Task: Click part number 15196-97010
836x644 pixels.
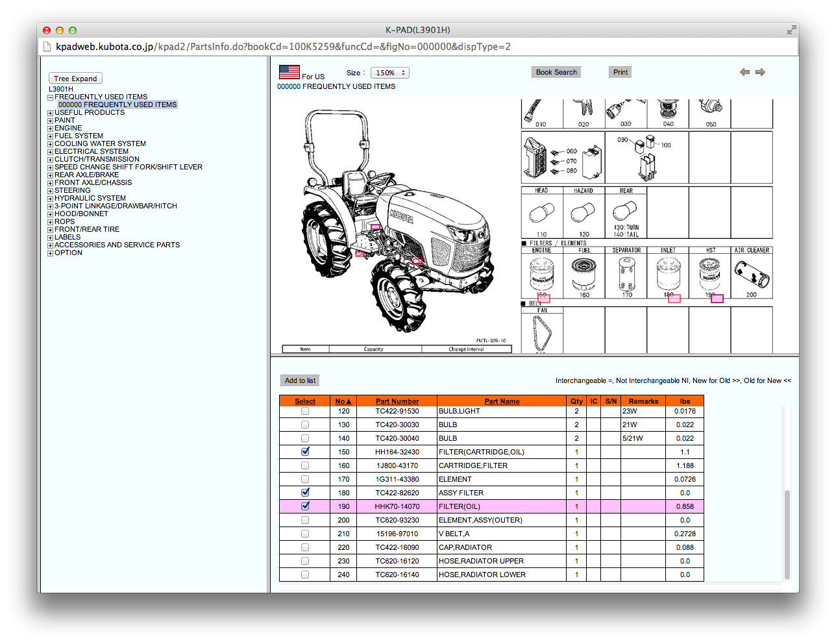Action: (397, 534)
